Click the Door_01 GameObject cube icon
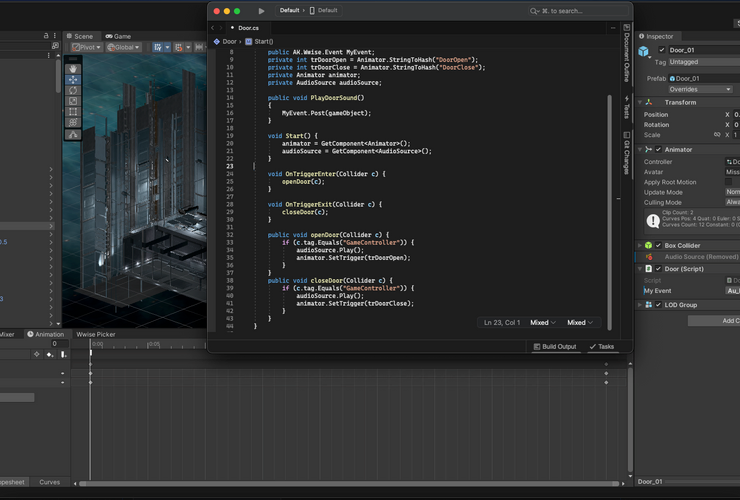740x500 pixels. pyautogui.click(x=644, y=51)
